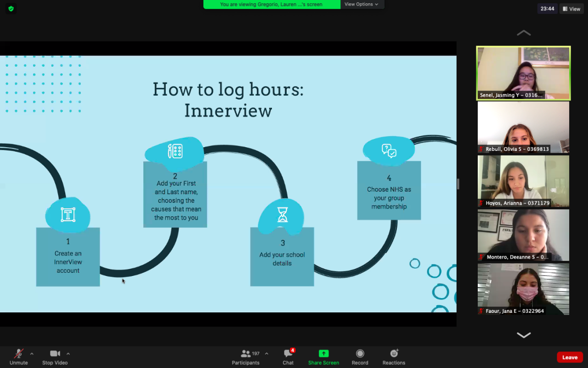Click the muted mic icon beside Rebull, Olivia S

(481, 149)
